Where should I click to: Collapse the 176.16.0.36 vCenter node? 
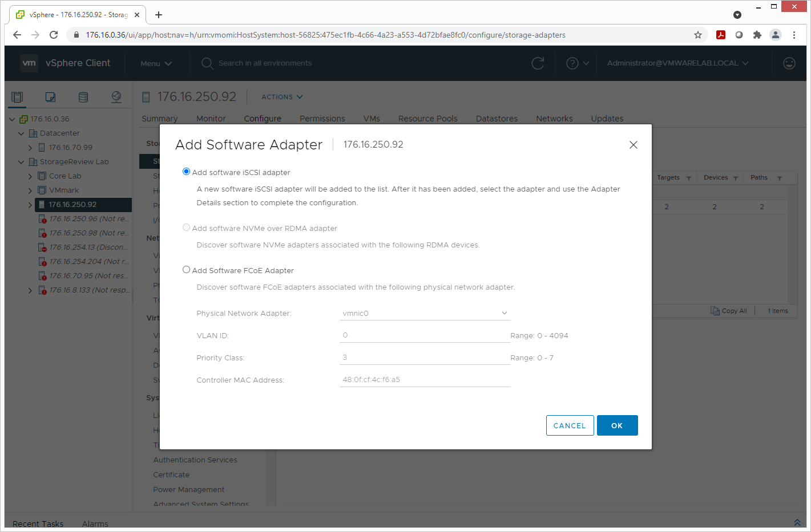[12, 119]
